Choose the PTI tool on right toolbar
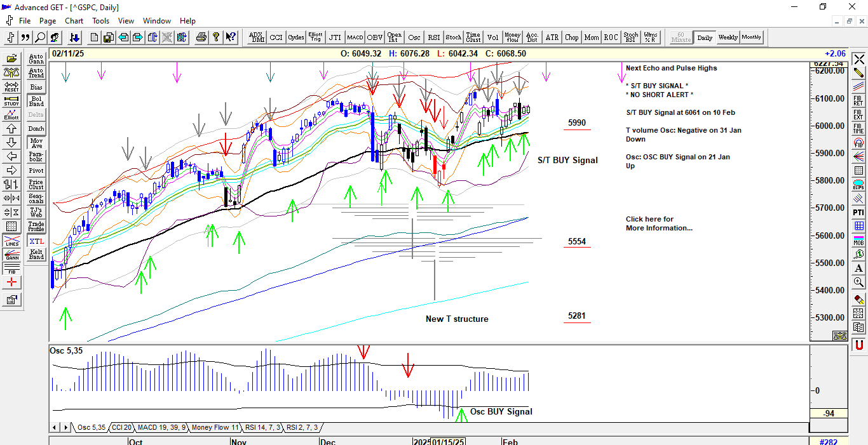Screen dimensions: 868x445 pos(858,212)
